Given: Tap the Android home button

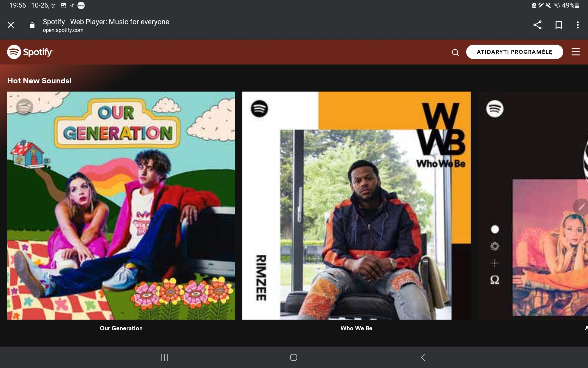Looking at the screenshot, I should click(294, 357).
